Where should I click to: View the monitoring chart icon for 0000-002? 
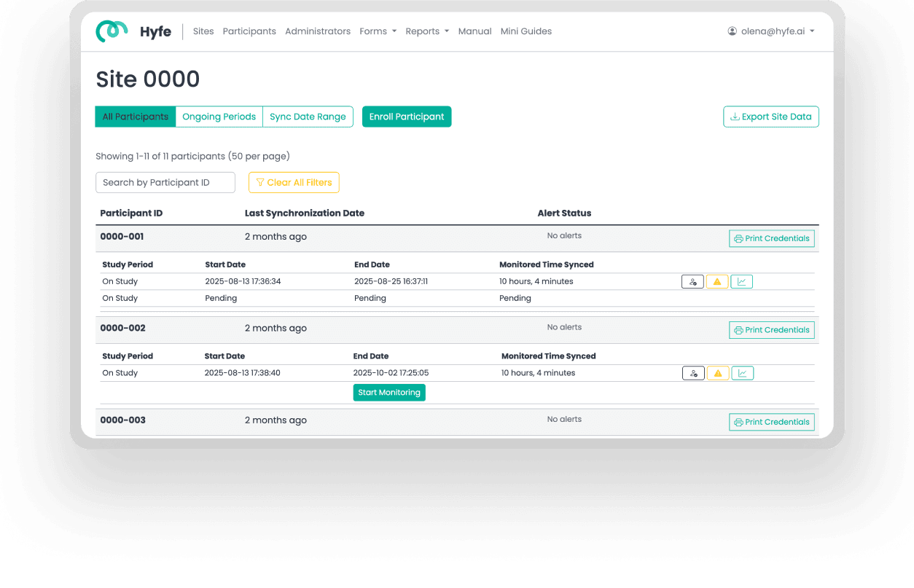[x=742, y=372]
